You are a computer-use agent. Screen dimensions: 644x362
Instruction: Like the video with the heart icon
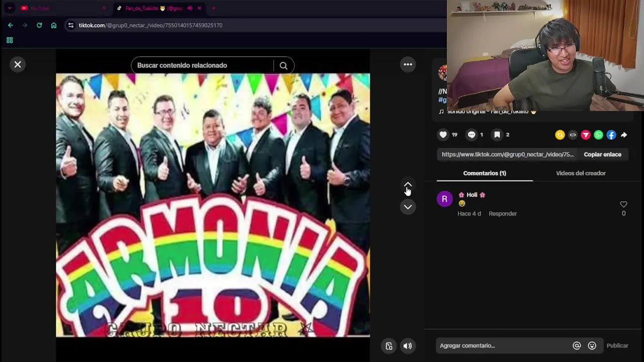point(443,135)
